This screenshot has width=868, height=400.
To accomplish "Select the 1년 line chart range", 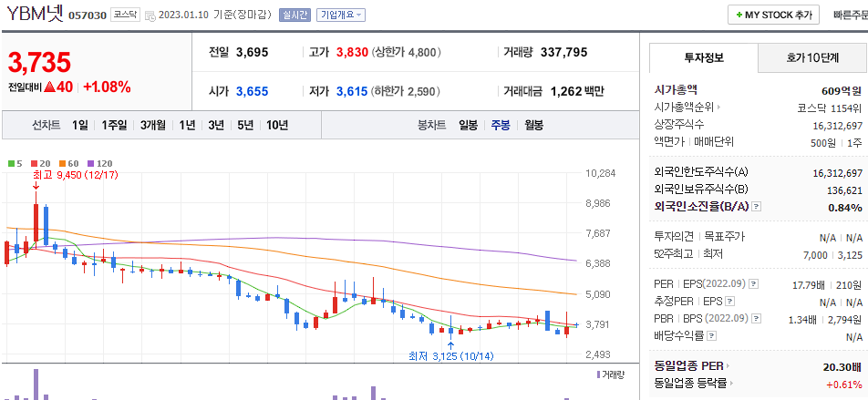I will (187, 125).
